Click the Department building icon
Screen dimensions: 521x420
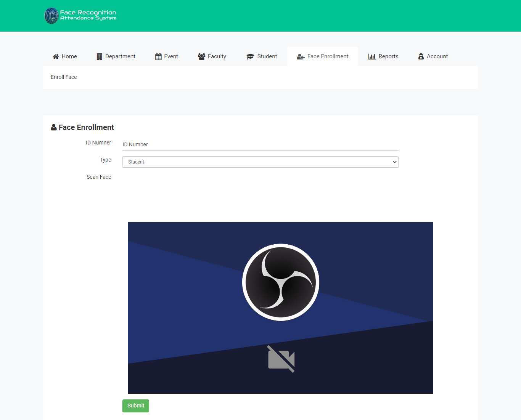pos(100,56)
